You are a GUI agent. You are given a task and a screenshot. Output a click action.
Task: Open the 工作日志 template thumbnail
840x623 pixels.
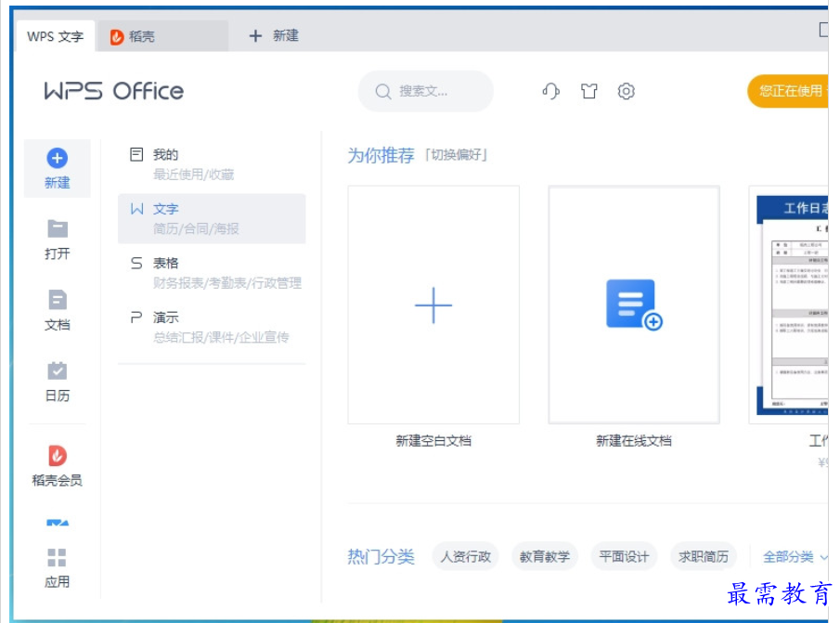tap(789, 305)
